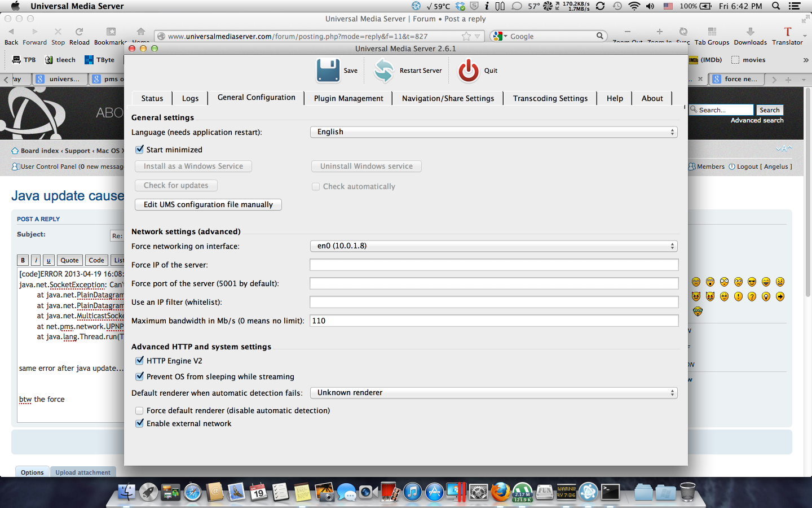Click the Trash in the Dock

pos(687,492)
